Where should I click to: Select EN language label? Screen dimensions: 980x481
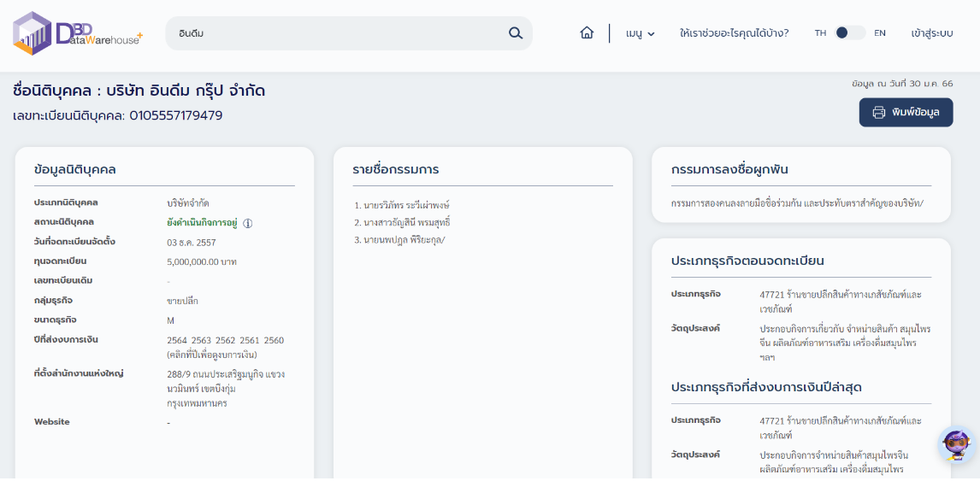coord(879,33)
